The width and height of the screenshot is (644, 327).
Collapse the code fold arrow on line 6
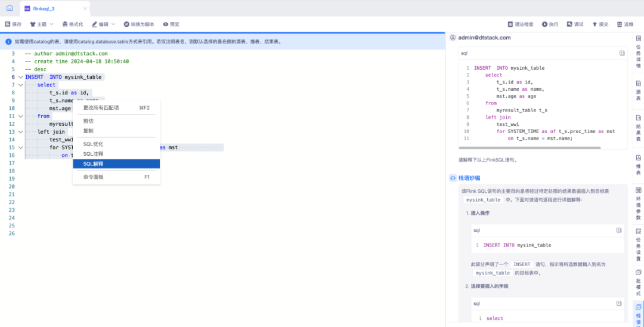click(20, 77)
